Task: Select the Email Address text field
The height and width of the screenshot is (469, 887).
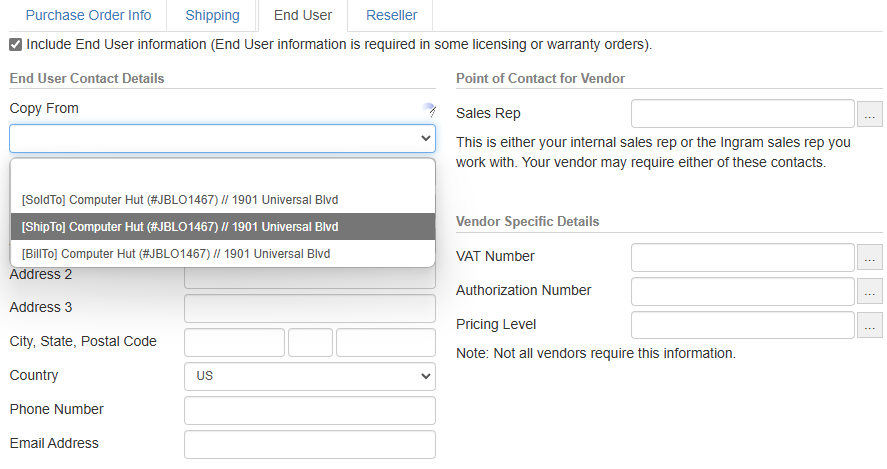Action: coord(309,444)
